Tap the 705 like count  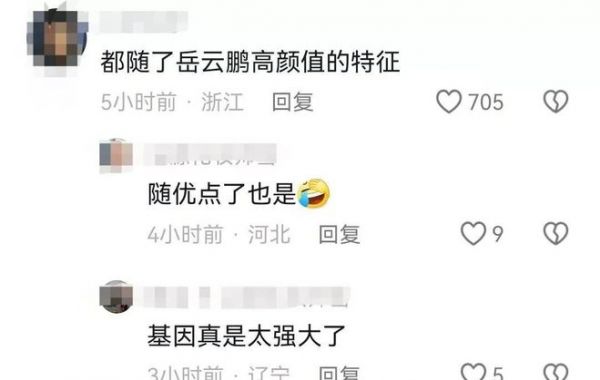coord(486,102)
